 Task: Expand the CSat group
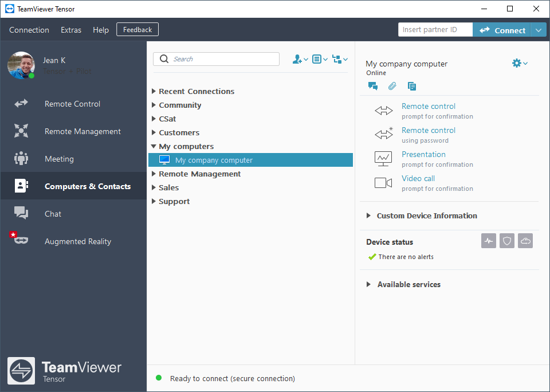coord(154,119)
